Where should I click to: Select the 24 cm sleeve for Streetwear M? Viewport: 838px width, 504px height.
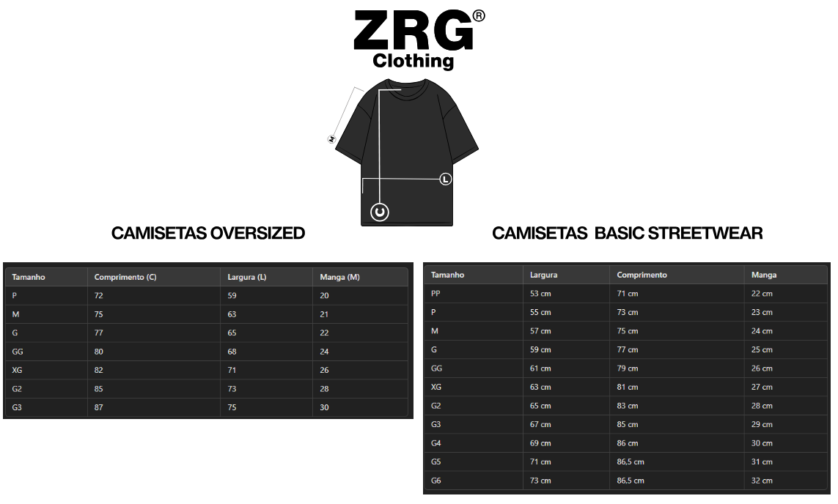762,331
